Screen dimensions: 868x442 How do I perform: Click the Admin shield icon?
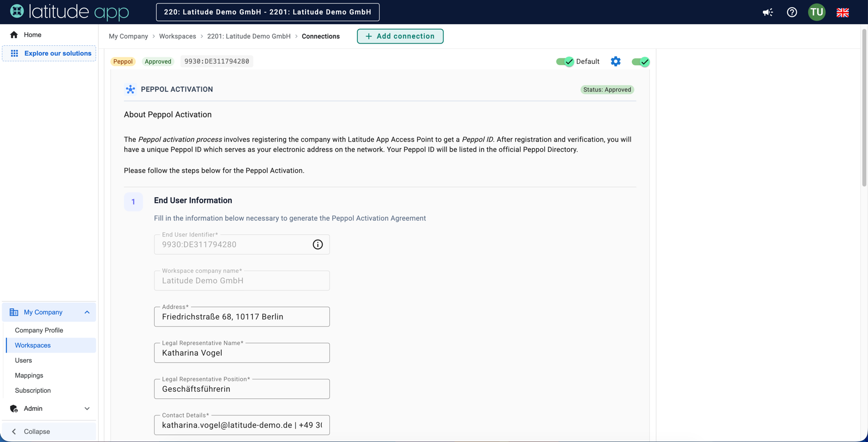[x=14, y=409]
